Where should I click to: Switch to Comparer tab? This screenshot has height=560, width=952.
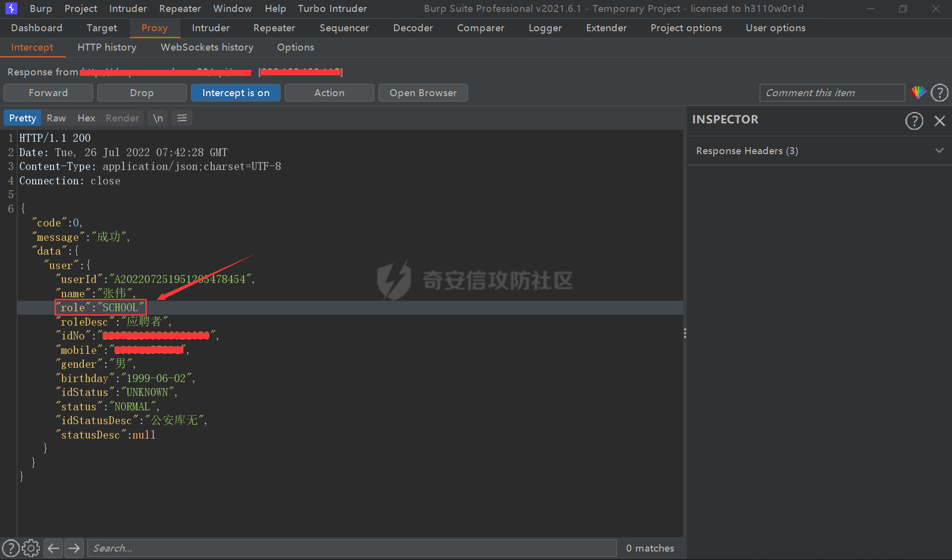click(480, 28)
